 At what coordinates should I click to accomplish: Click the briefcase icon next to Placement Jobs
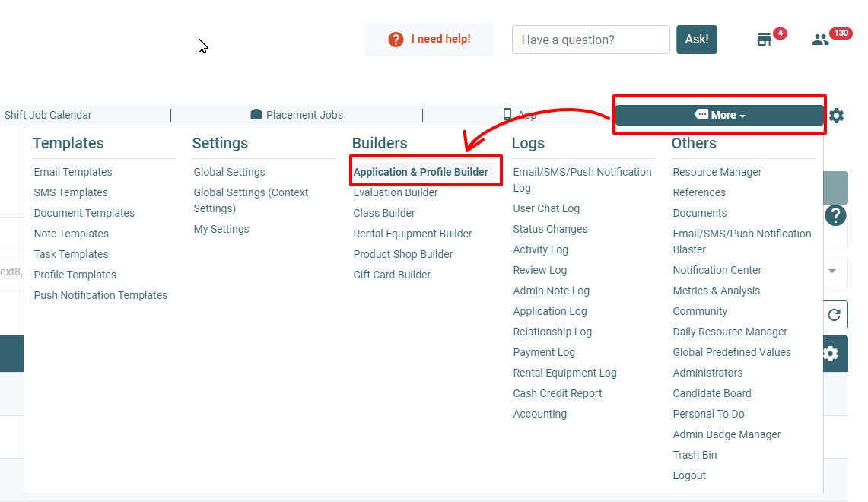(x=256, y=114)
